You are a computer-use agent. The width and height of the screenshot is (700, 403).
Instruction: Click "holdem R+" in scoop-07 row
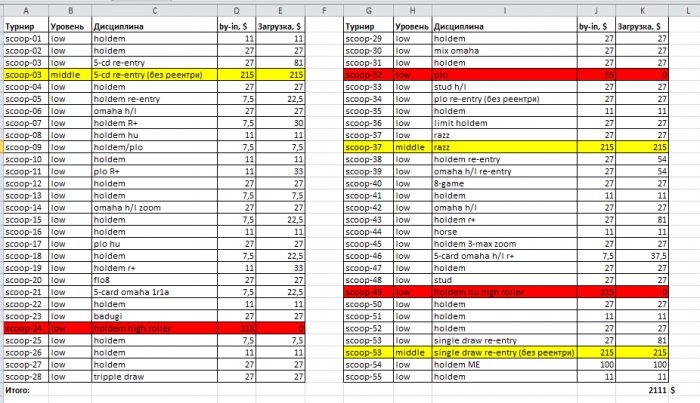[115, 123]
